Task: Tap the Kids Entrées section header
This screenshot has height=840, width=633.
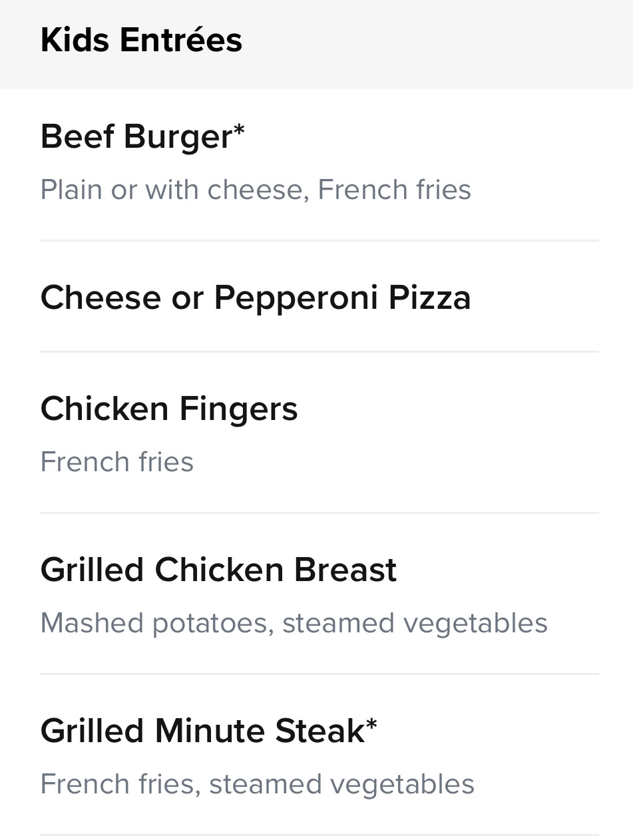Action: coord(141,40)
